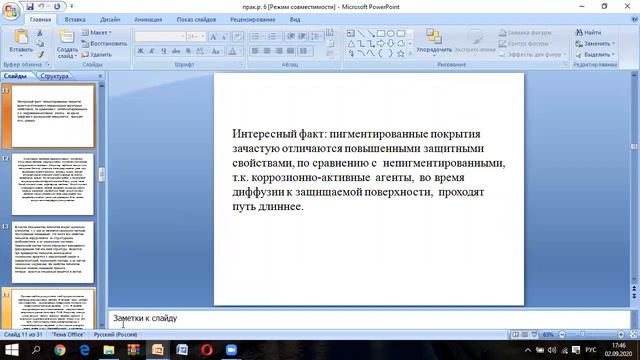Open the character spacing AV dropdown

click(201, 51)
